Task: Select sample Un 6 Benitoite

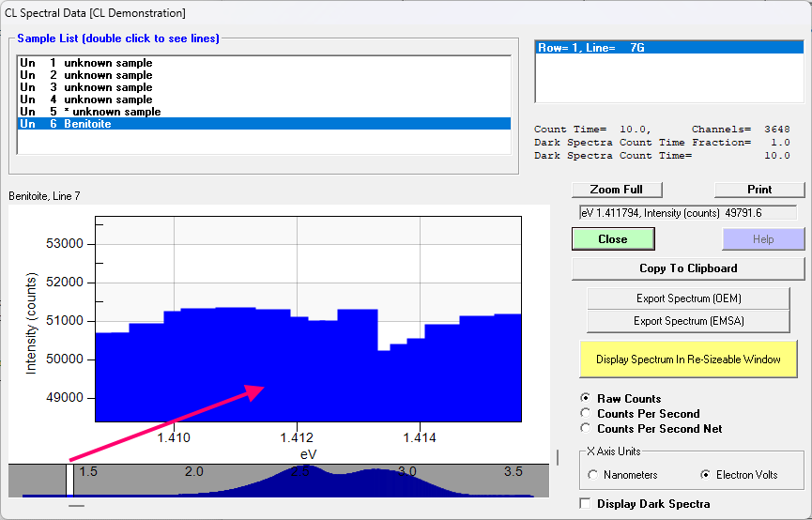Action: [x=263, y=124]
